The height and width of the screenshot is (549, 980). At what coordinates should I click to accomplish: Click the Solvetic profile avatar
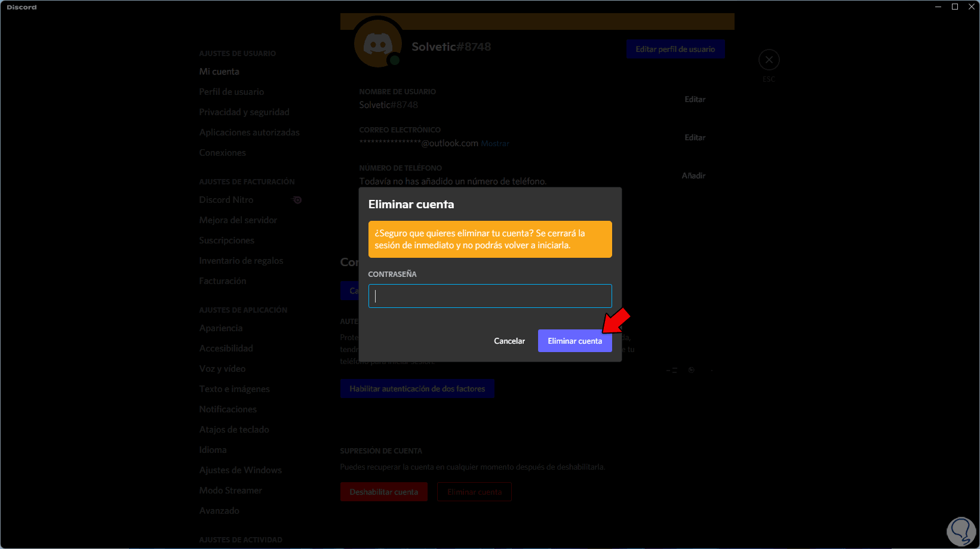coord(378,44)
